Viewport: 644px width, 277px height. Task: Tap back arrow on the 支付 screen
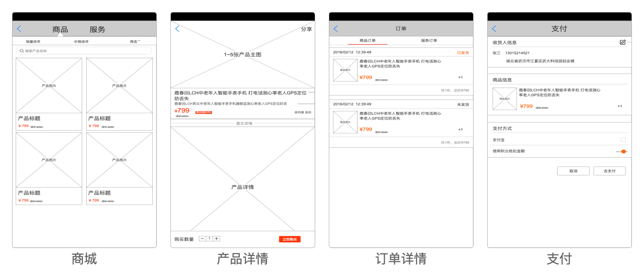coord(494,29)
